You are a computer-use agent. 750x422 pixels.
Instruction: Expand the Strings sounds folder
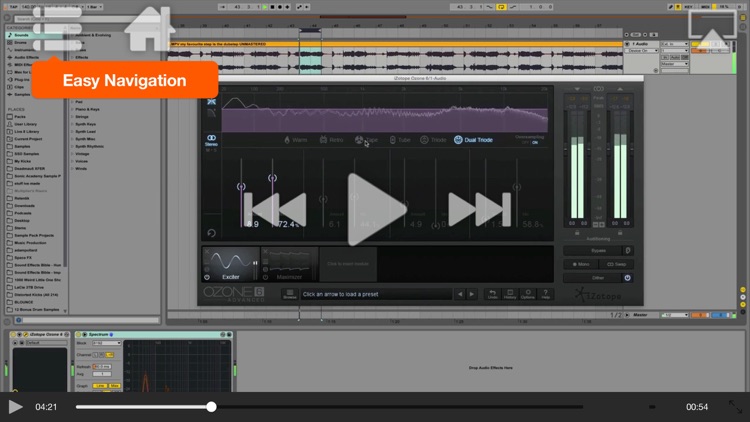73,117
